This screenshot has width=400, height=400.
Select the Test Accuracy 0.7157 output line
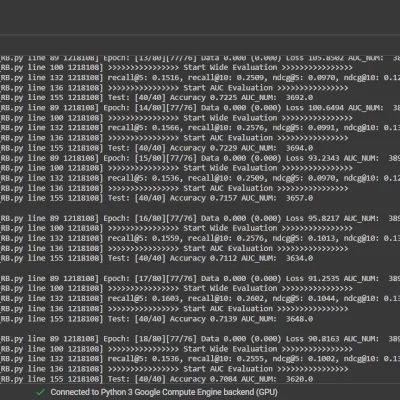pos(157,198)
